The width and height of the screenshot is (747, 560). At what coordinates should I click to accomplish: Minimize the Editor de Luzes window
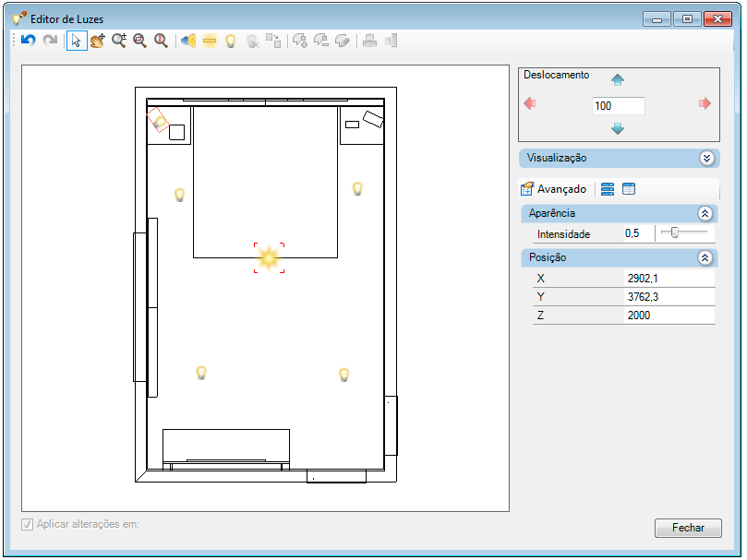click(657, 19)
